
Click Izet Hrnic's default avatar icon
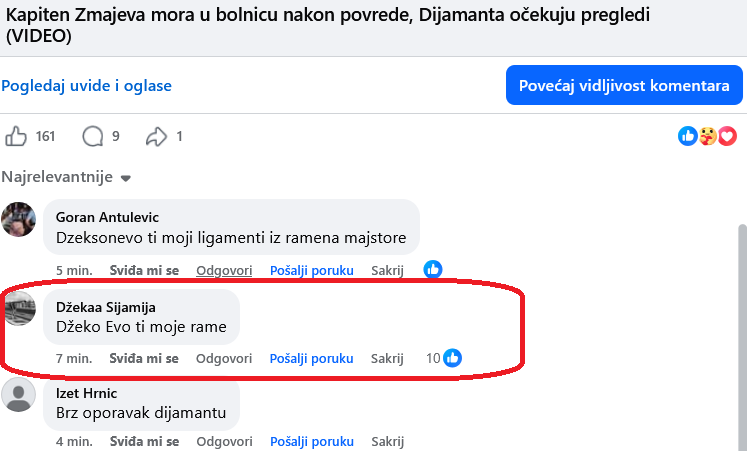pyautogui.click(x=18, y=396)
